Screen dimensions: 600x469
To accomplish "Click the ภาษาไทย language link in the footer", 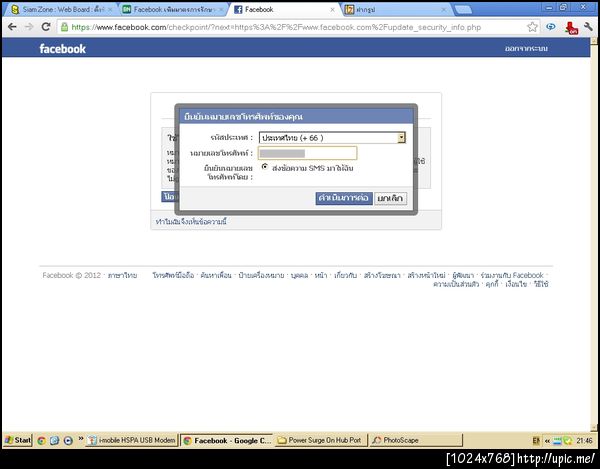I will coord(122,275).
